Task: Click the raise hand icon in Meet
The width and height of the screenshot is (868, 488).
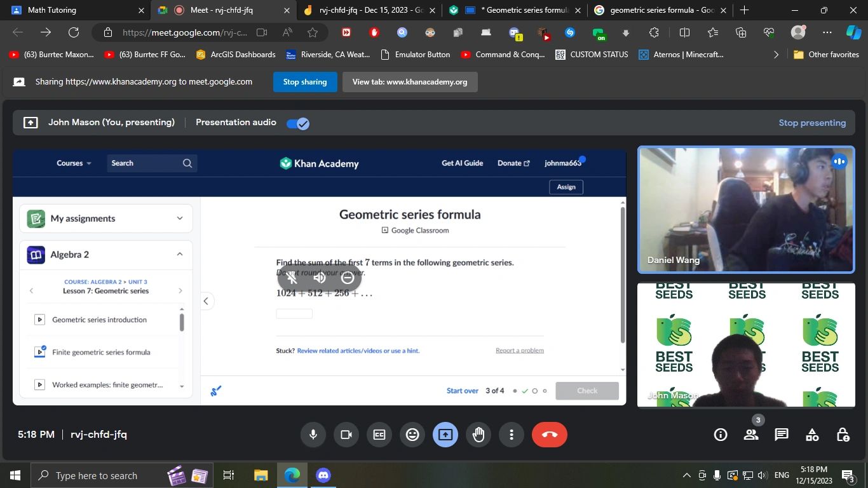Action: click(x=478, y=435)
